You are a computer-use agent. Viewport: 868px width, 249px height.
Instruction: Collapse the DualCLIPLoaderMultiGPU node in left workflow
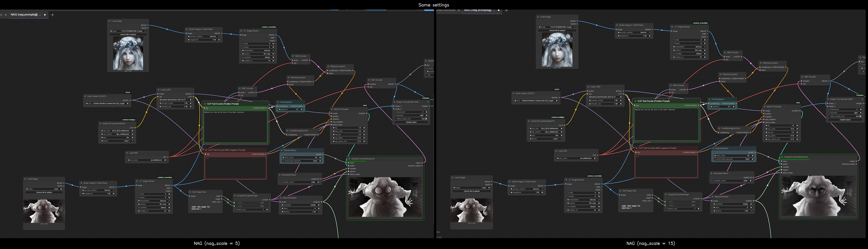tap(100, 124)
